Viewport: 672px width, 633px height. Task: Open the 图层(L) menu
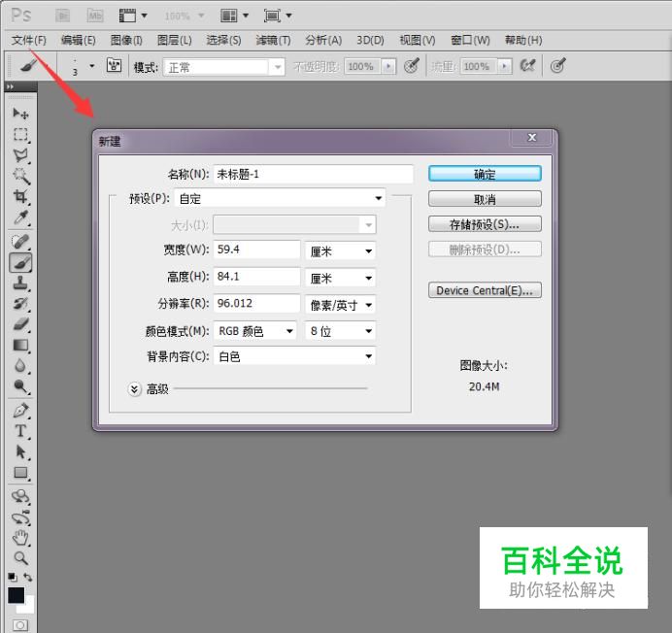click(175, 40)
